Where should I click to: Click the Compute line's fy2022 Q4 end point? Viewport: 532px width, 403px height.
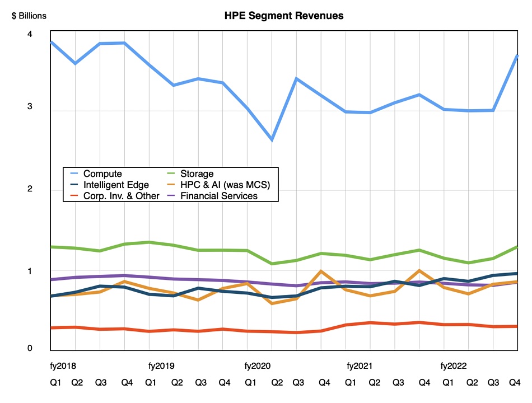click(x=517, y=56)
